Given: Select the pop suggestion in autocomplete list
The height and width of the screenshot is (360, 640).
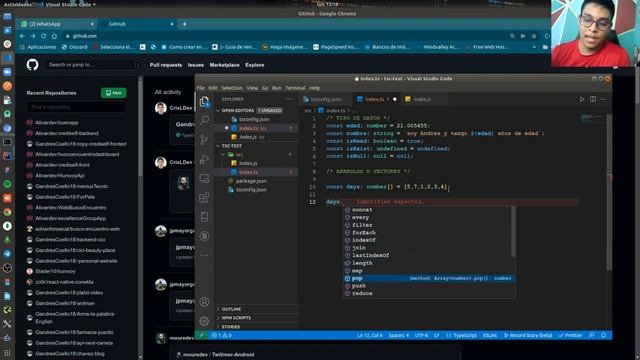Looking at the screenshot, I should (x=429, y=278).
